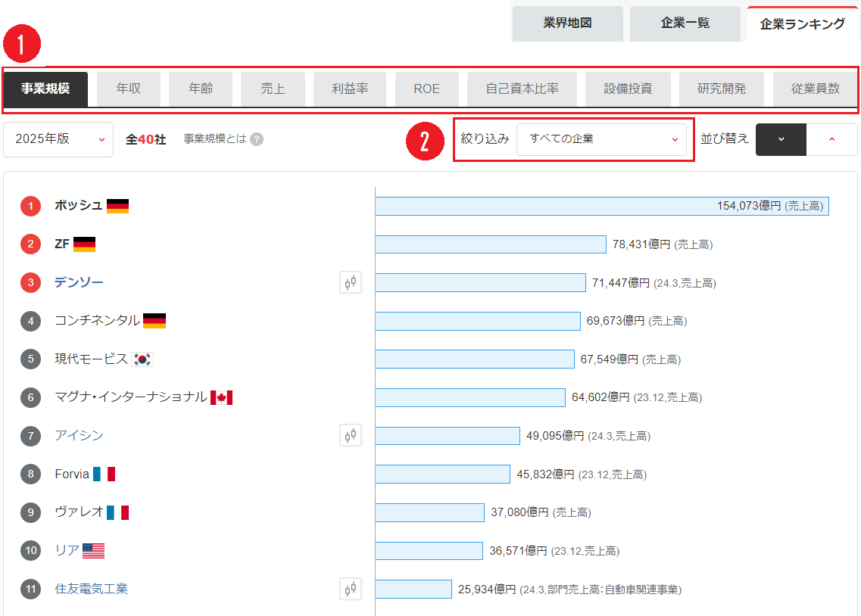Screen dimensions: 861x616
Task: Click 49,095億円 value text
Action: click(x=555, y=436)
